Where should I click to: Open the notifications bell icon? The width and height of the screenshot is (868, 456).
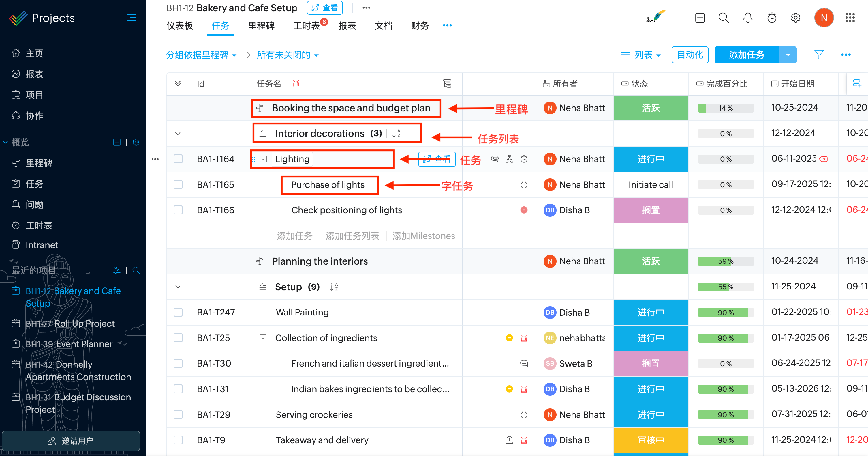(747, 18)
